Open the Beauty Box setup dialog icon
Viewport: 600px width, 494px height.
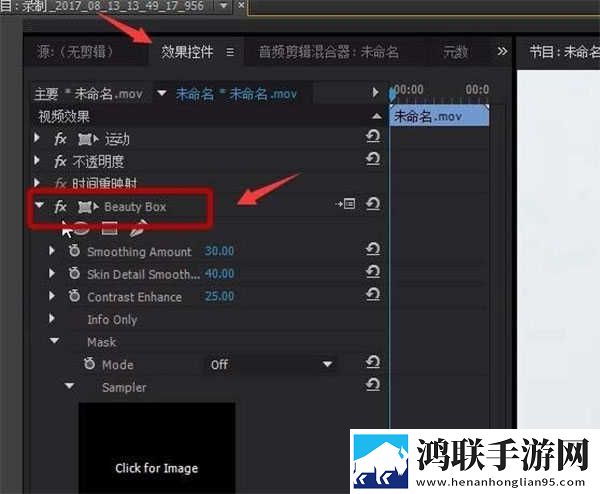[345, 204]
